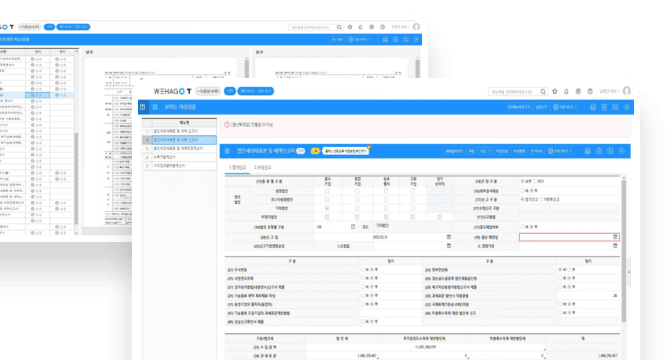Click the search magnifier icon in the back window
Viewport: 672px width, 360px height.
point(339,27)
